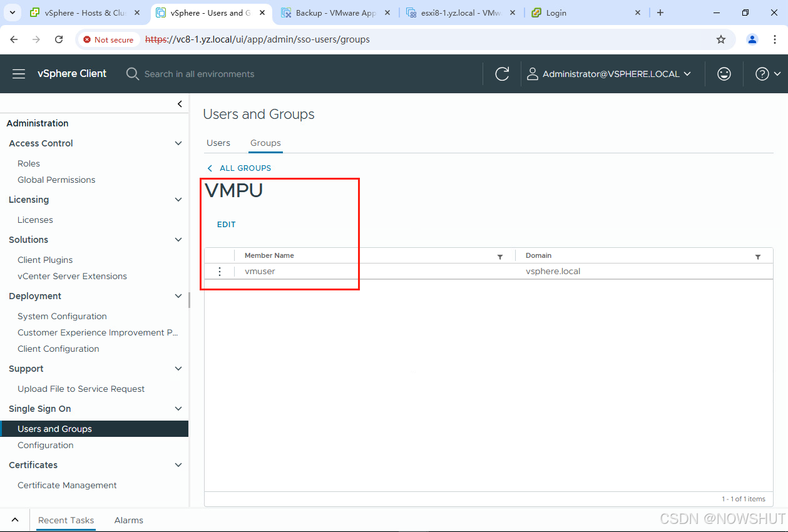Viewport: 788px width, 532px height.
Task: Open Roles in the navigation
Action: tap(29, 163)
